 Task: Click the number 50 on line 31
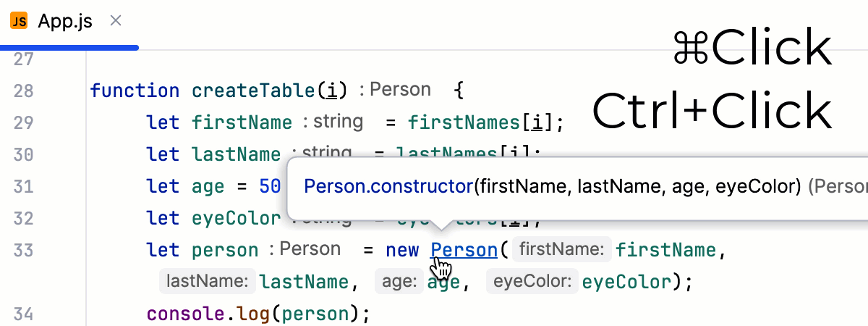[x=270, y=186]
